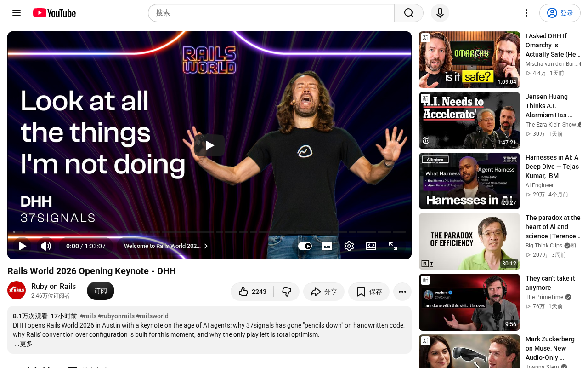588x368 pixels.
Task: Like the video (2243)
Action: [x=252, y=292]
